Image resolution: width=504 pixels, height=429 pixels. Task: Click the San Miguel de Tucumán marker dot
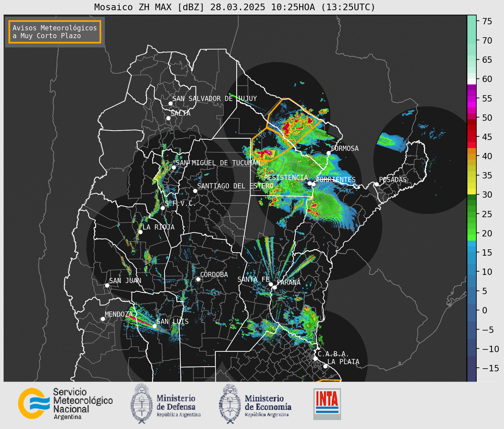tap(174, 167)
